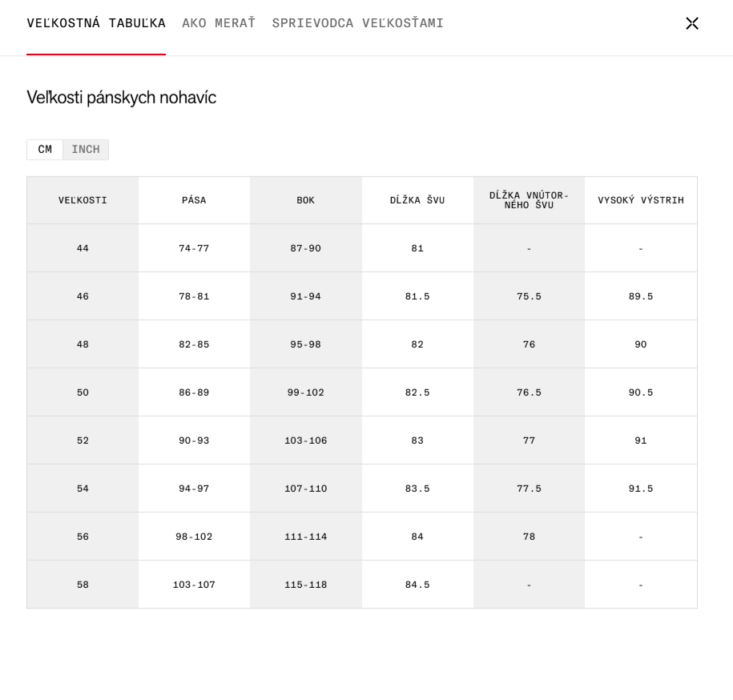Click the Dĺžka švu column header
The height and width of the screenshot is (700, 733).
coord(417,200)
